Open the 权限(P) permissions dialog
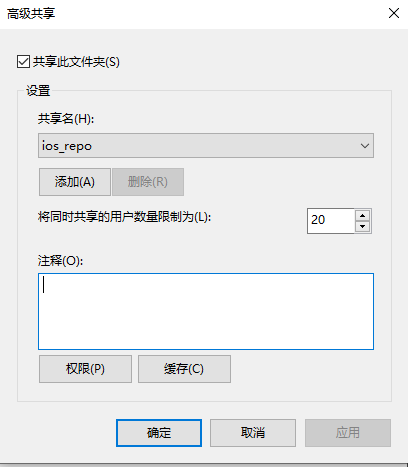This screenshot has width=408, height=467. pyautogui.click(x=85, y=369)
